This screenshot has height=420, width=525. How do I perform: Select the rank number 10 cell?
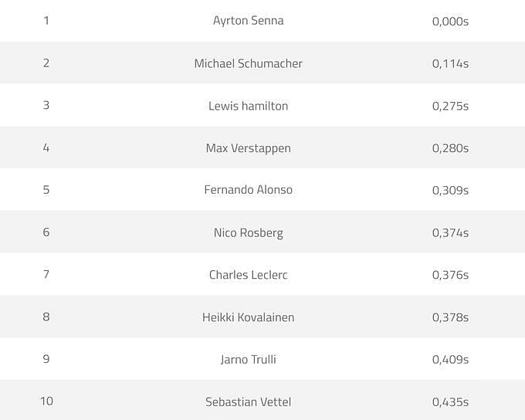46,401
